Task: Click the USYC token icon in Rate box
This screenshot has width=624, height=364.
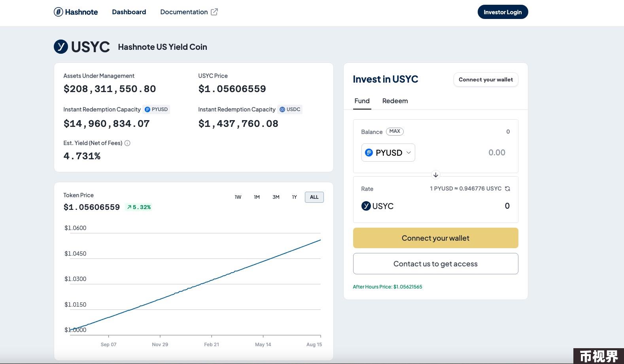Action: click(366, 206)
